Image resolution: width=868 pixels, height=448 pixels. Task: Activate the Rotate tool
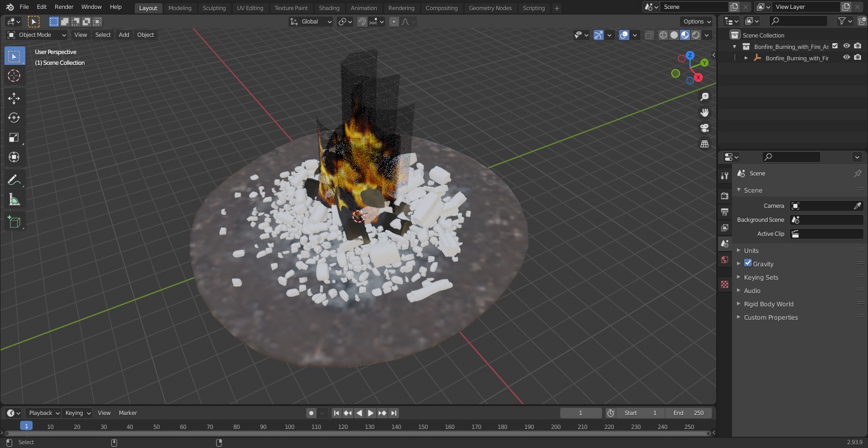14,118
